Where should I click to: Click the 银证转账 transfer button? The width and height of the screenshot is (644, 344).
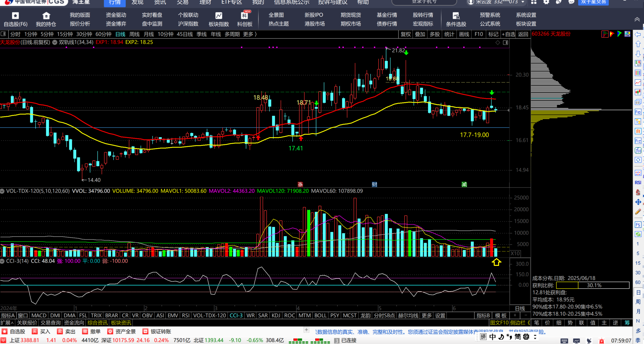pyautogui.click(x=157, y=332)
